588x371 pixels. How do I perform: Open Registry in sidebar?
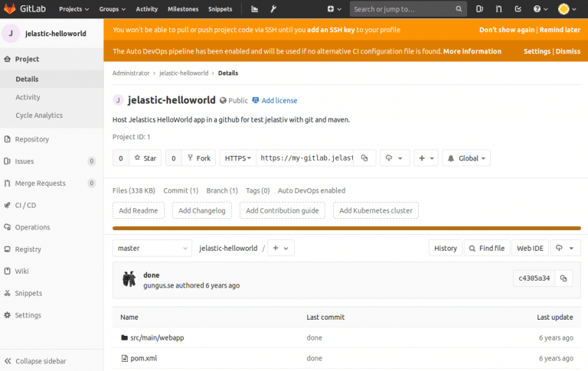coord(52,249)
